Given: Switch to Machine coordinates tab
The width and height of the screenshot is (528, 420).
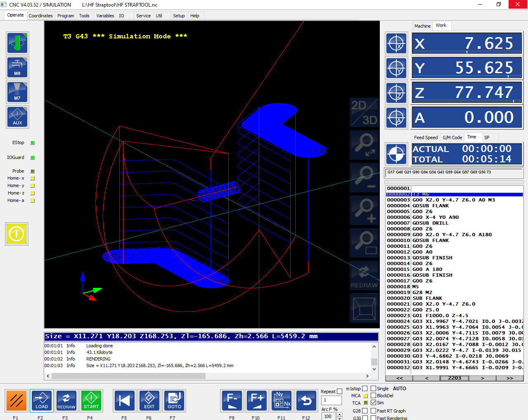Looking at the screenshot, I should (x=422, y=26).
